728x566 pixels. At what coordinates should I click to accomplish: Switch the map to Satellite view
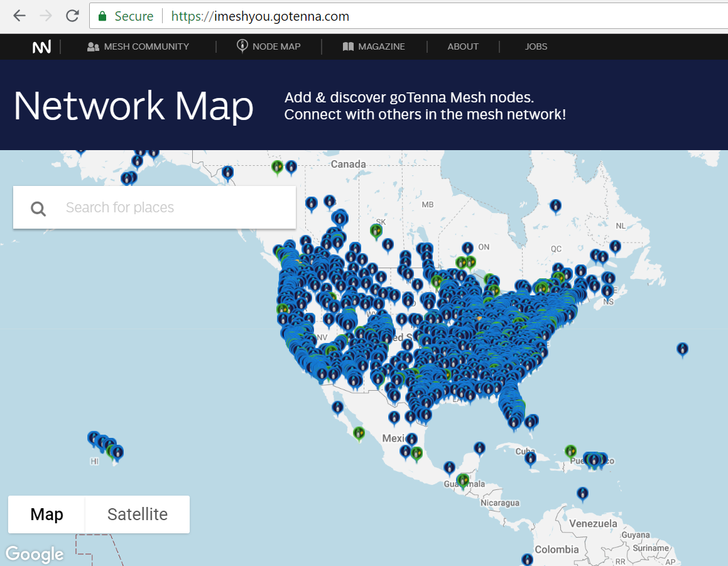click(x=137, y=514)
